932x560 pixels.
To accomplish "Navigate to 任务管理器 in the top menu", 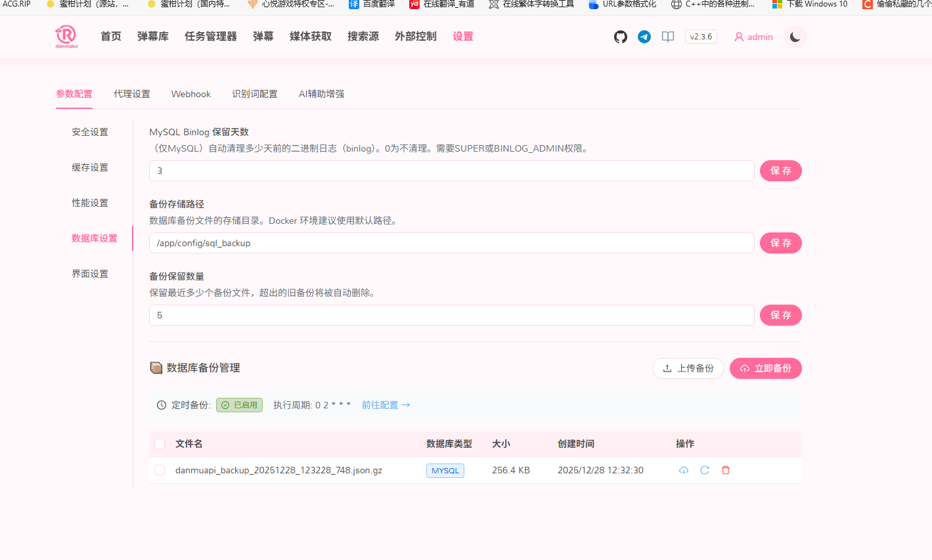I will click(x=211, y=36).
